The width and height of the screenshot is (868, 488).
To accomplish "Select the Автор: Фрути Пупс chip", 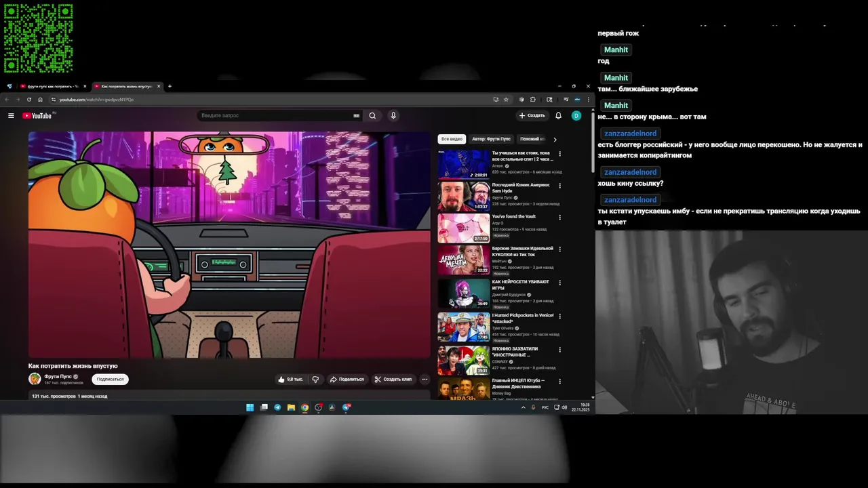I will pos(492,139).
